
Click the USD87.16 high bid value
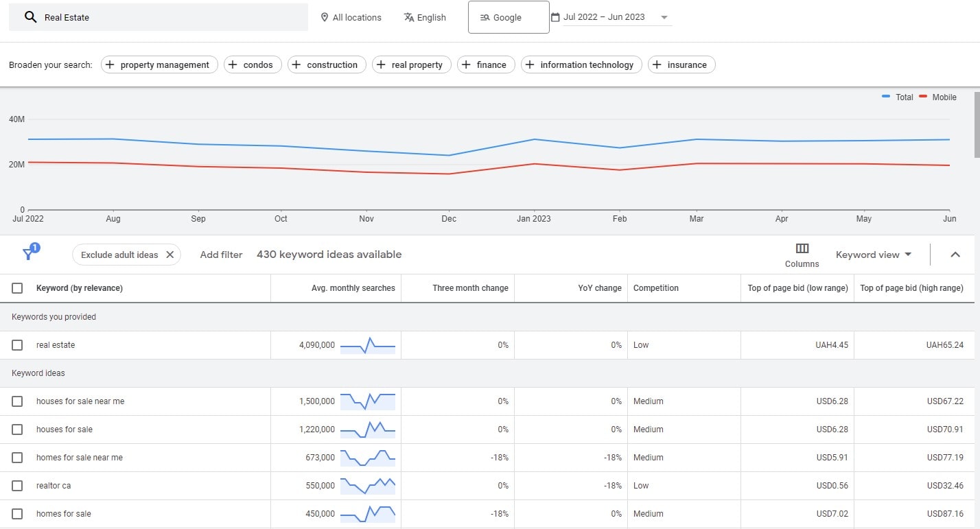(x=945, y=514)
